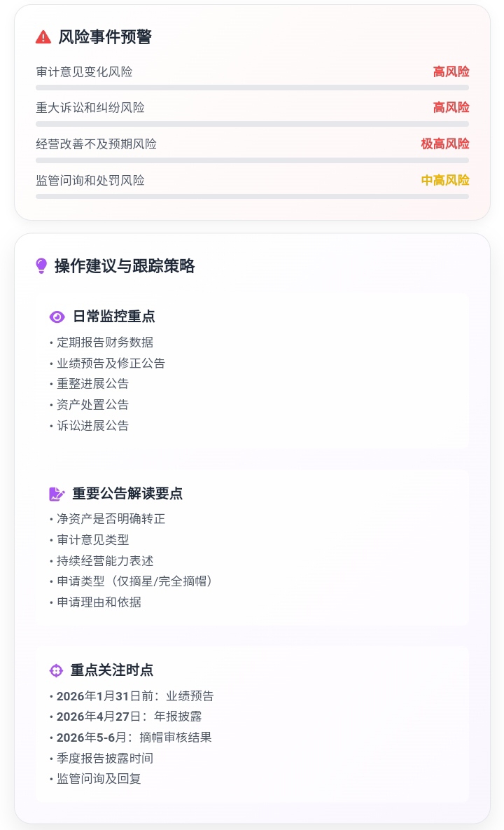Click the crosshair icon beside 重点关注时点

click(x=57, y=670)
